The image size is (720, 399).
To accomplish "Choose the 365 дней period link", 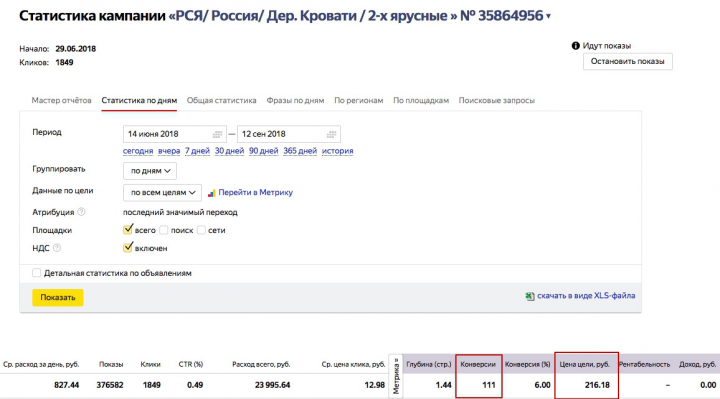I will [300, 151].
